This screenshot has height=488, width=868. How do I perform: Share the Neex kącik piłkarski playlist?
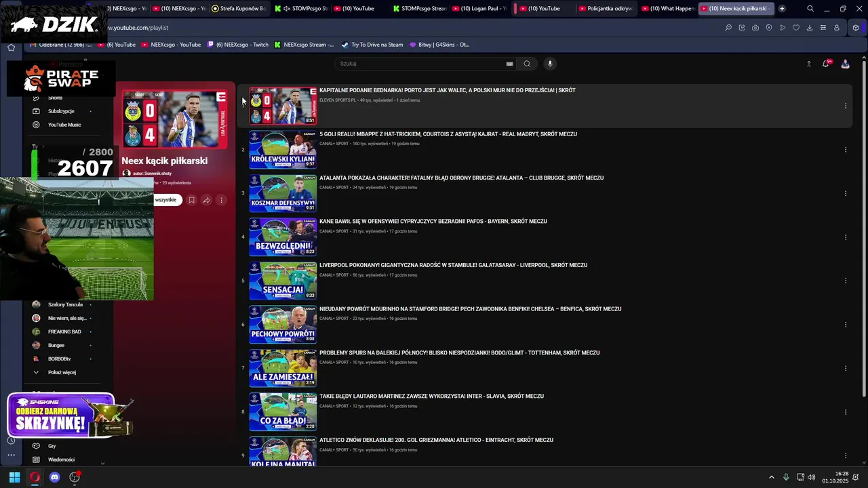click(x=206, y=200)
